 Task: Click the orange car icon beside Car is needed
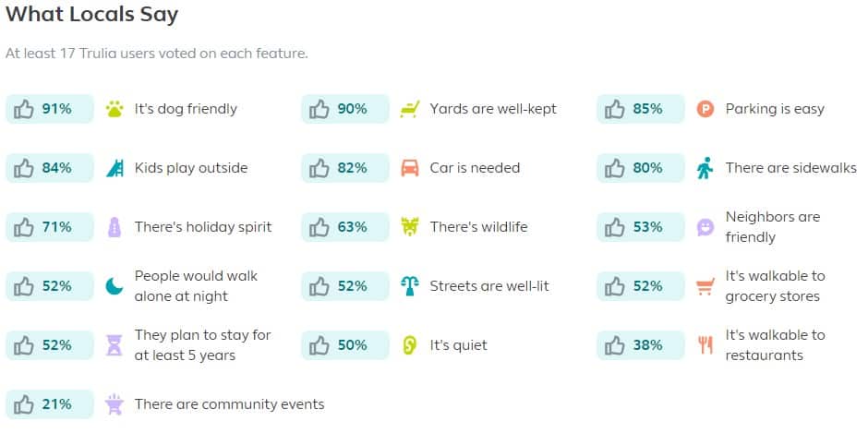(x=410, y=168)
